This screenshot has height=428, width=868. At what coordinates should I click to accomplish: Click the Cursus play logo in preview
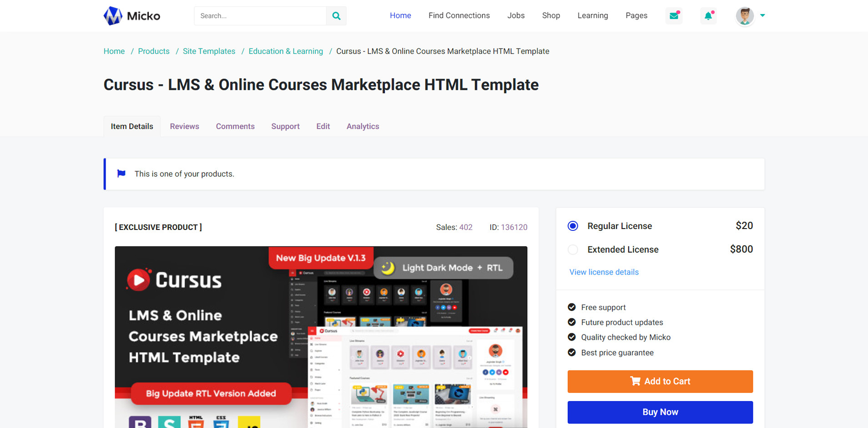139,280
